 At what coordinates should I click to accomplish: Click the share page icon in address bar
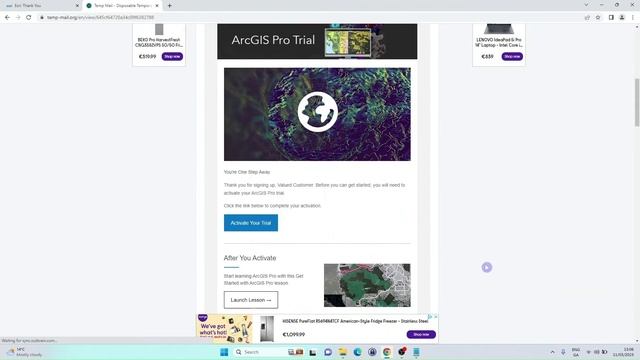click(x=587, y=18)
